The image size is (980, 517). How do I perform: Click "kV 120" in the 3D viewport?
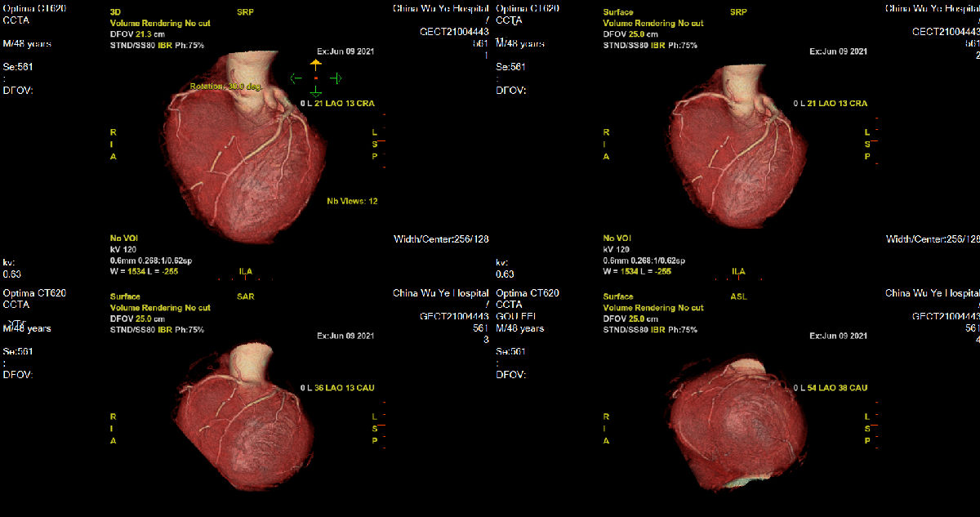[122, 249]
